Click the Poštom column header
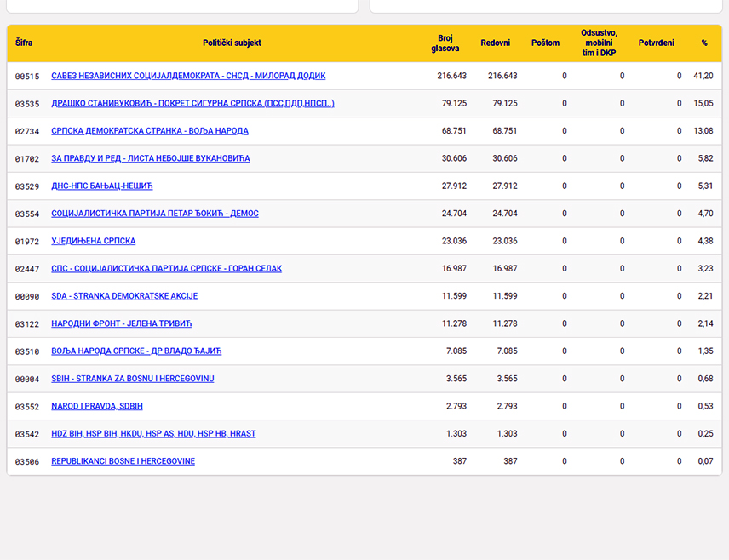 [x=545, y=43]
